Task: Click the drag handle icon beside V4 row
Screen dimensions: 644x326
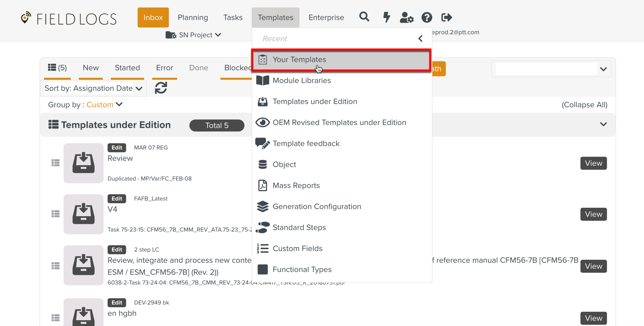Action: coord(55,214)
